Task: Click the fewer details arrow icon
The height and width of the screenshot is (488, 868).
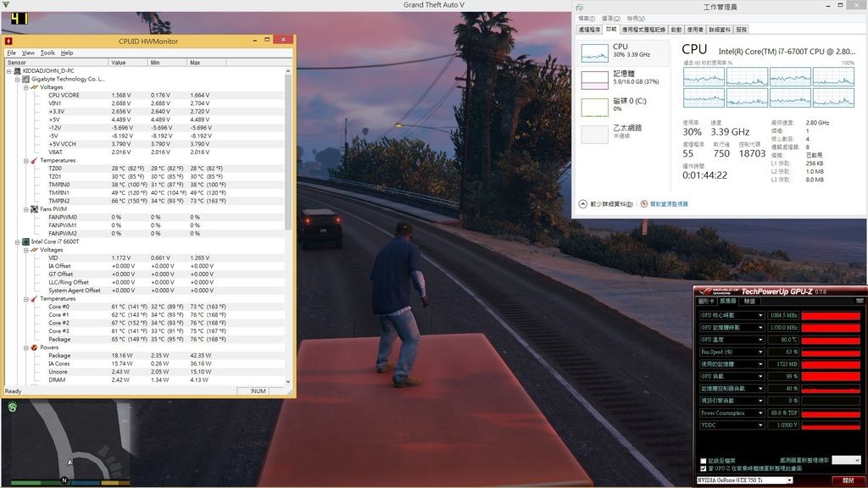Action: [x=583, y=203]
